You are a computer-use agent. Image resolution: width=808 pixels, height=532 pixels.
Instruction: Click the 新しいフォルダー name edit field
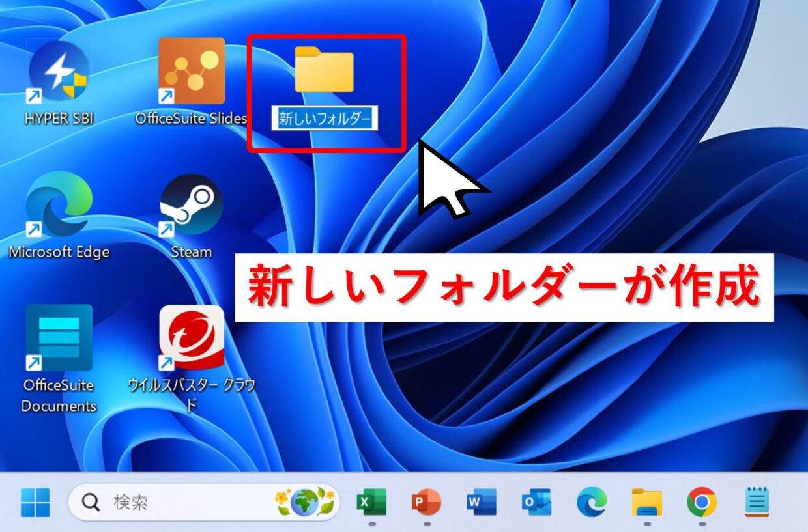[x=325, y=119]
